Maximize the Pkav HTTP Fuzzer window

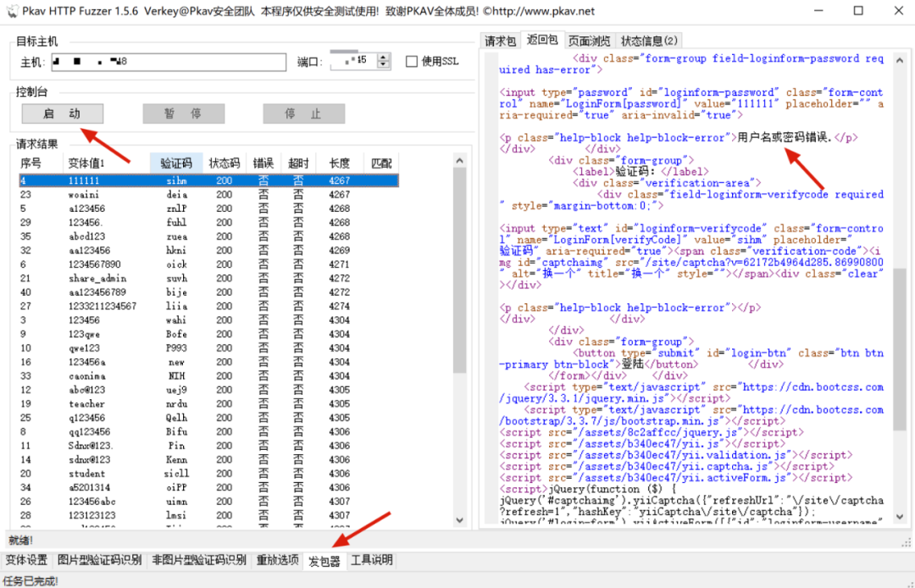tap(857, 10)
